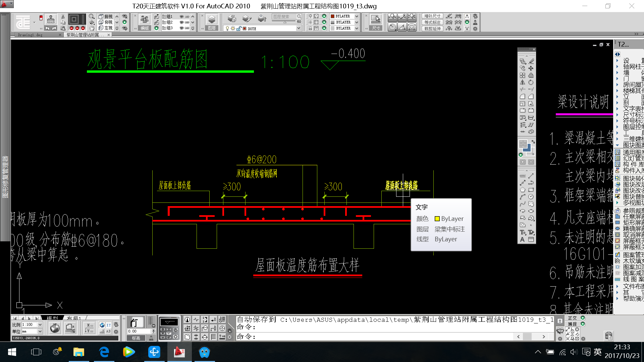Toggle the layer lock padlock icon
This screenshot has height=362, width=644.
[239, 28]
